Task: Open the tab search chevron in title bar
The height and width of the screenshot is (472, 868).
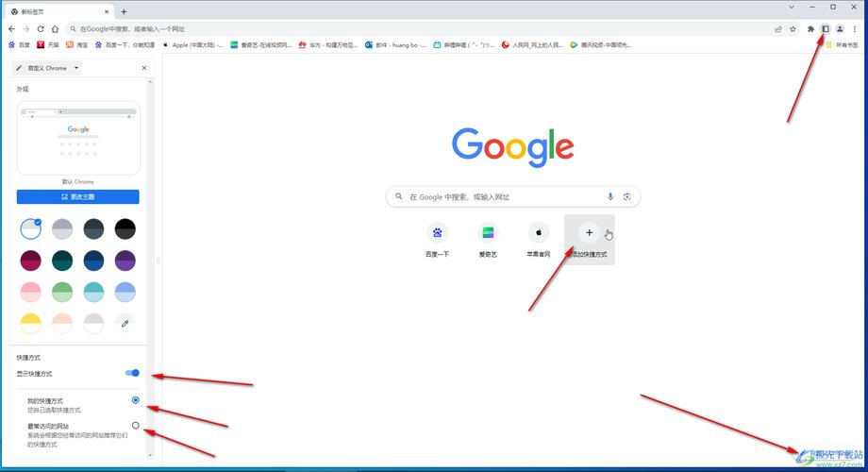Action: pyautogui.click(x=791, y=8)
